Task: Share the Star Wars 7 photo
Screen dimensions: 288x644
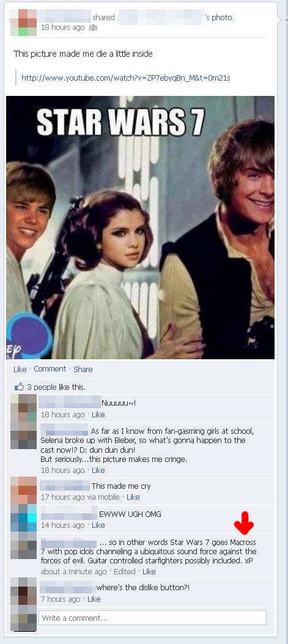Action: [x=83, y=369]
